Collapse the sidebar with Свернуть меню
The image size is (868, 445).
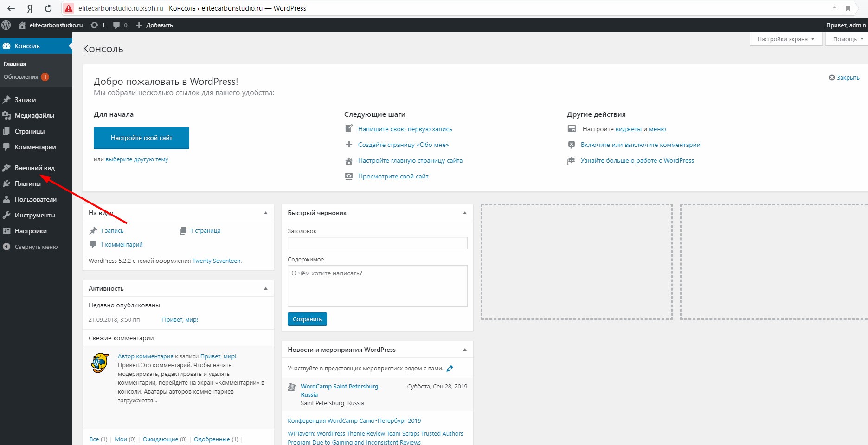pyautogui.click(x=36, y=247)
